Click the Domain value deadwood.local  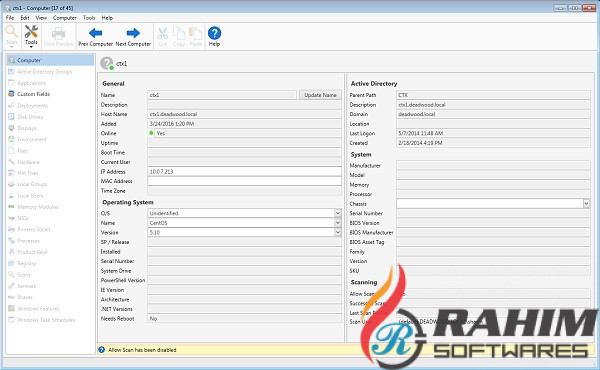[x=417, y=114]
